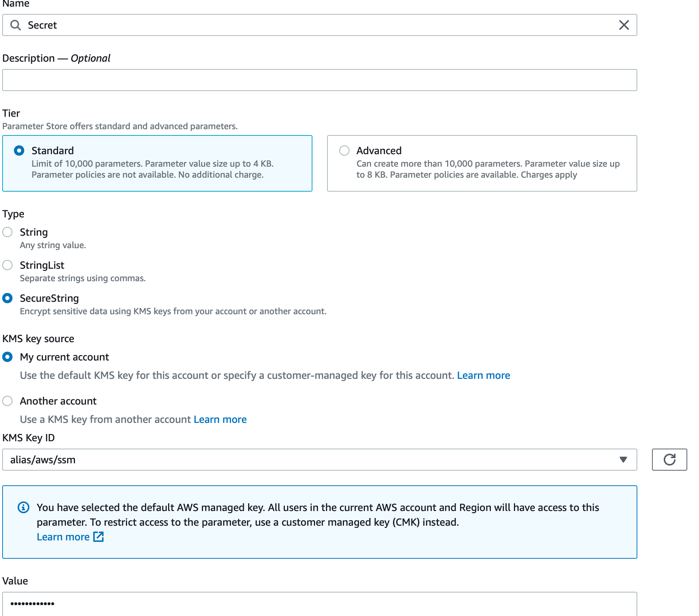Viewport: 699px width, 616px height.
Task: Clear the Name field with the X icon
Action: pyautogui.click(x=624, y=25)
